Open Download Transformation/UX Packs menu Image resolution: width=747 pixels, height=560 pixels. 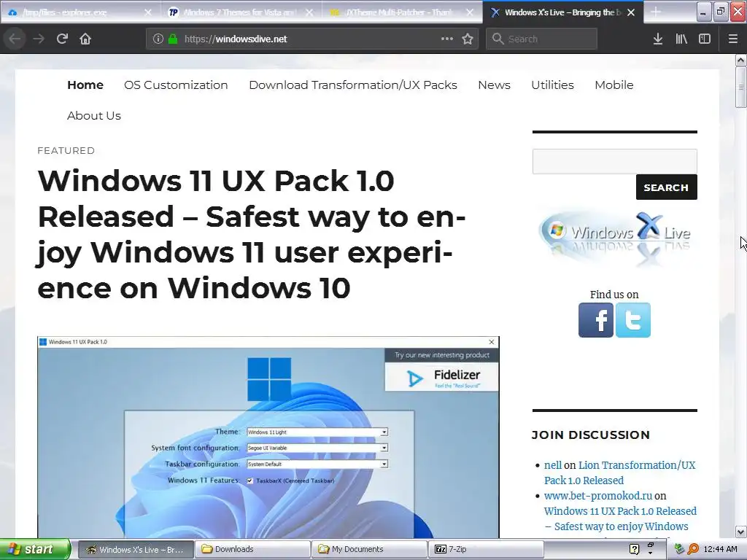(x=353, y=85)
